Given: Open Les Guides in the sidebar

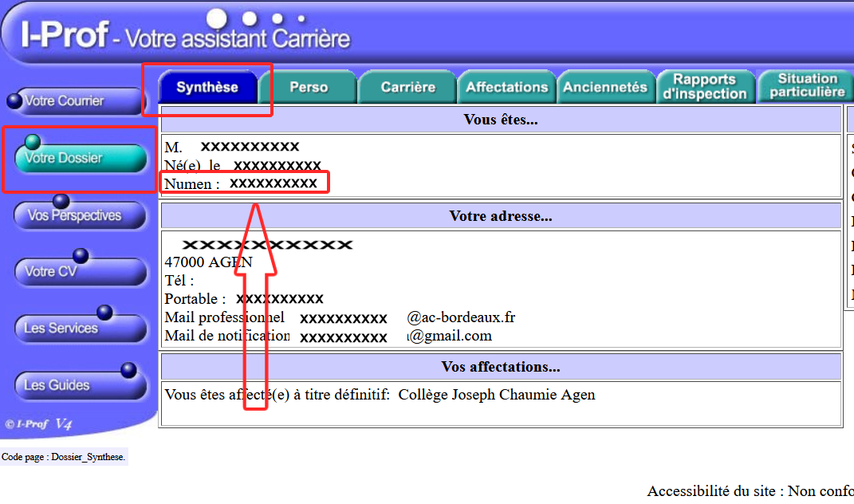Looking at the screenshot, I should 80,385.
